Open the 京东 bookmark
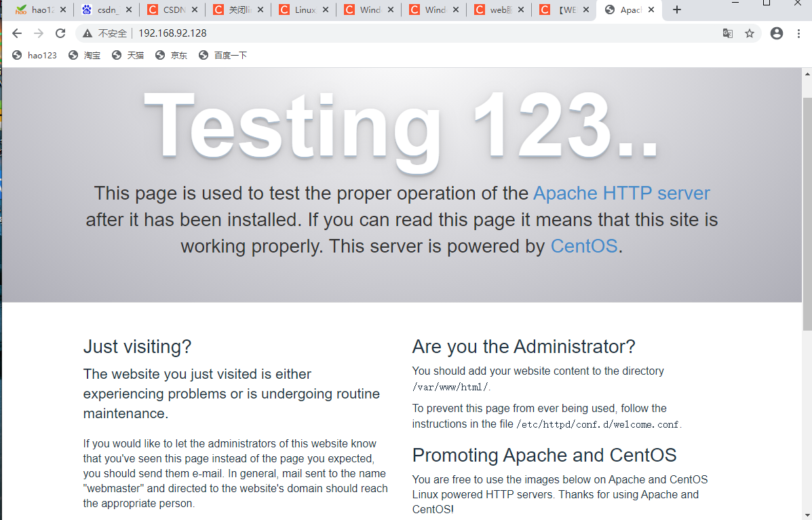812x520 pixels. point(172,55)
